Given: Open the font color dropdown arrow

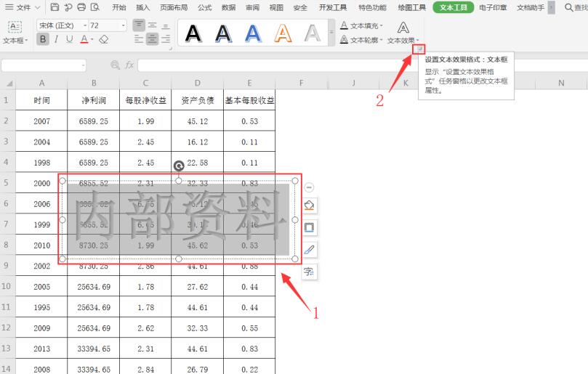Looking at the screenshot, I should pos(92,39).
